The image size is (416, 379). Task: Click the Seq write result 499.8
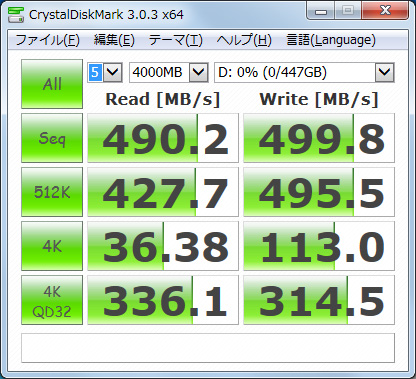point(319,138)
